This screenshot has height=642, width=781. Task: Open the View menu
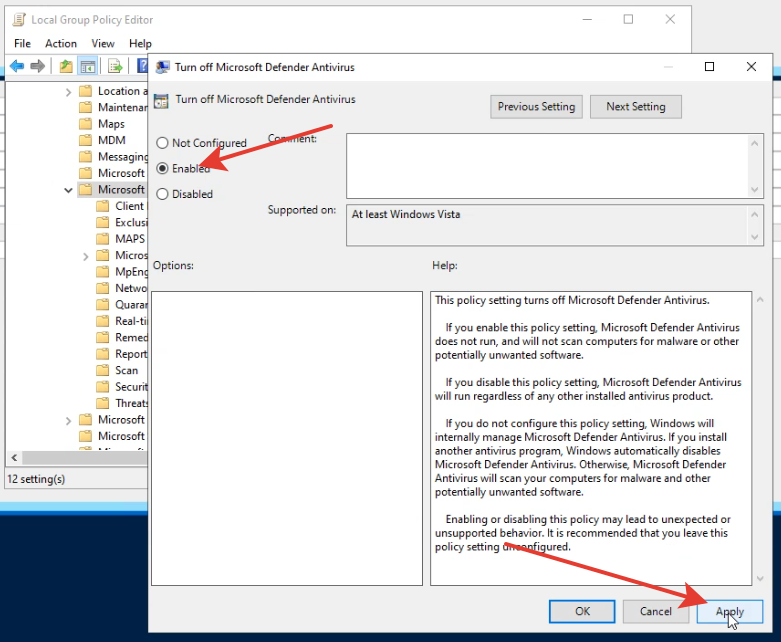click(103, 43)
